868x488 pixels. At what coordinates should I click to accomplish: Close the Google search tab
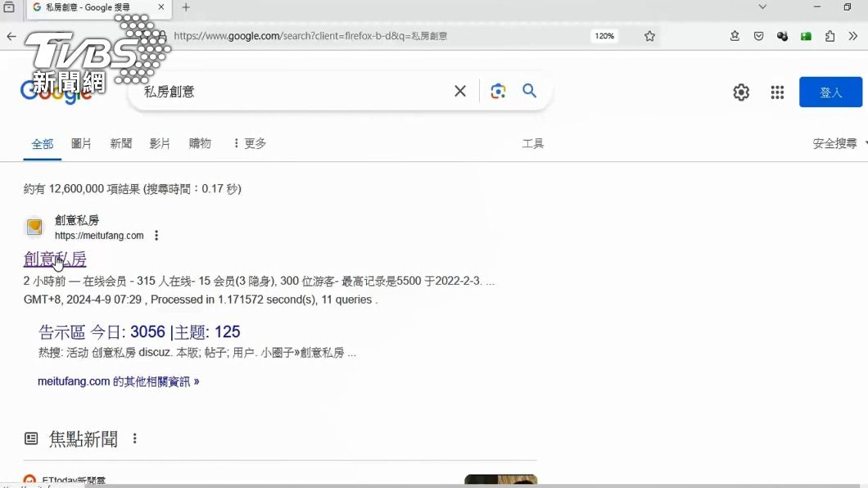point(161,7)
